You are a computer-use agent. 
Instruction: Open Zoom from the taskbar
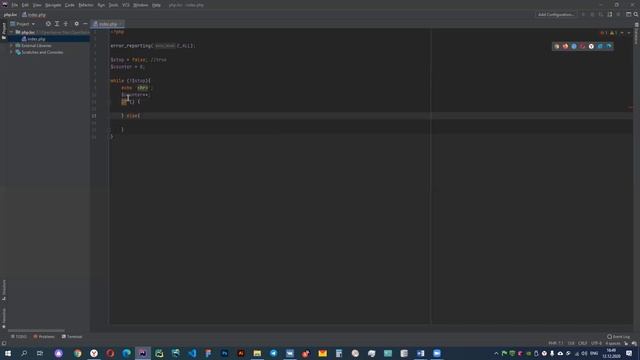tap(437, 353)
